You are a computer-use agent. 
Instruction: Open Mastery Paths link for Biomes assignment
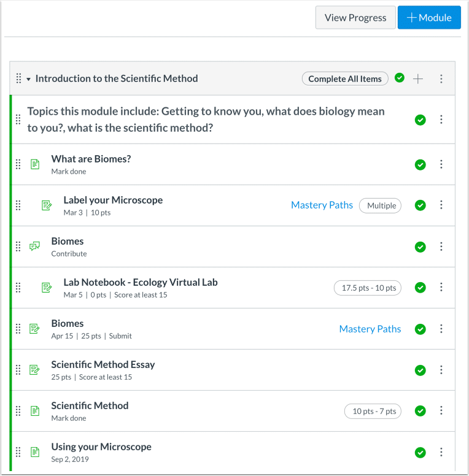[x=370, y=329]
